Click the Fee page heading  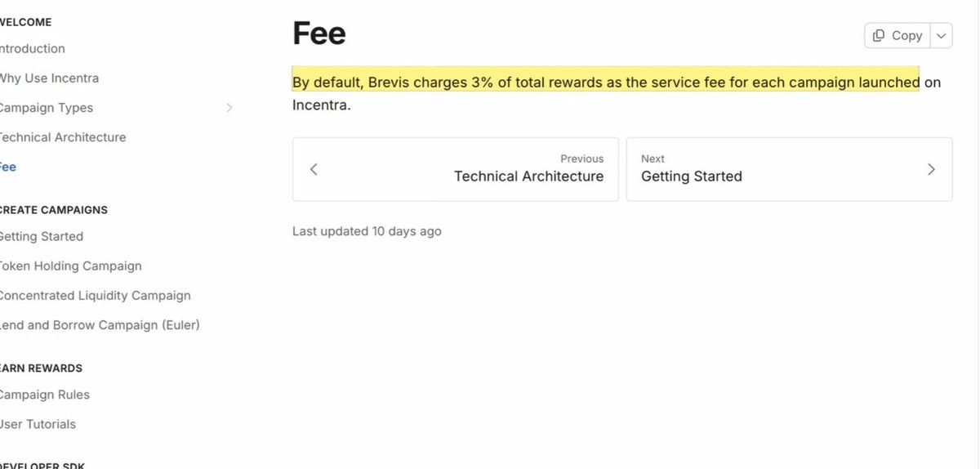coord(319,34)
